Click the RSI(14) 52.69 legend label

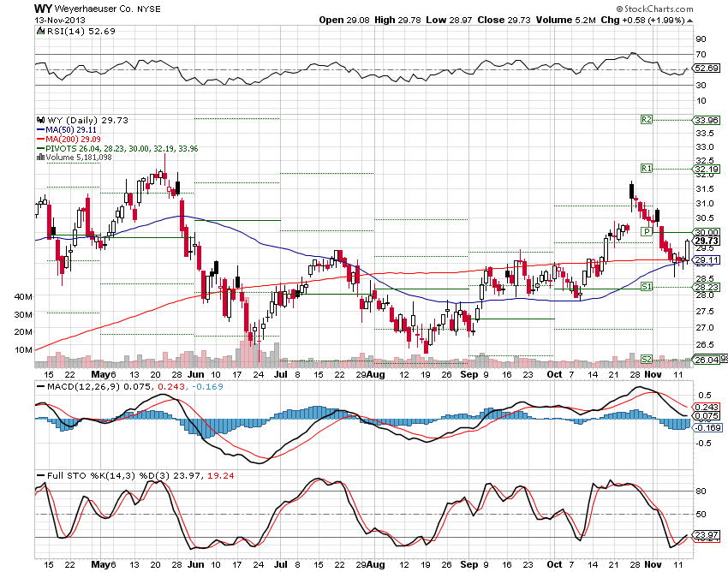pyautogui.click(x=81, y=31)
